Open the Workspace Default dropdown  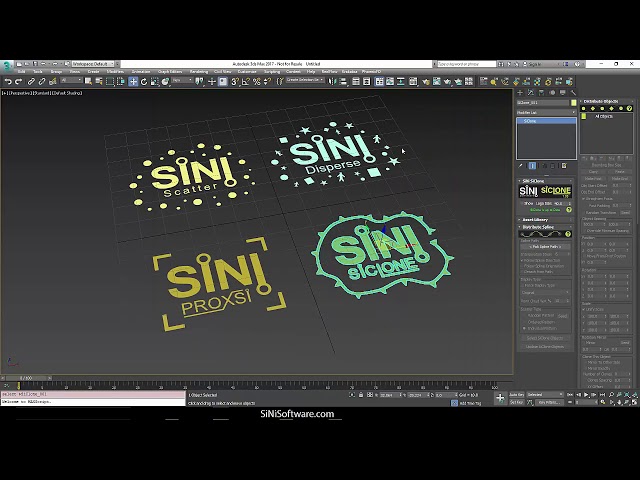click(95, 64)
